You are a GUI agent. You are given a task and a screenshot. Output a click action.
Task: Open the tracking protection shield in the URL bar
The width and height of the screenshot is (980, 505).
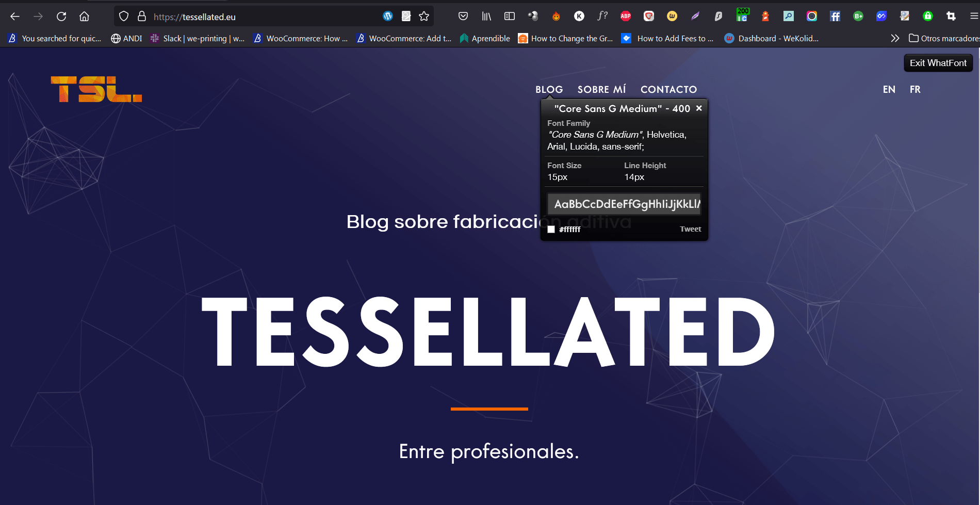tap(124, 17)
